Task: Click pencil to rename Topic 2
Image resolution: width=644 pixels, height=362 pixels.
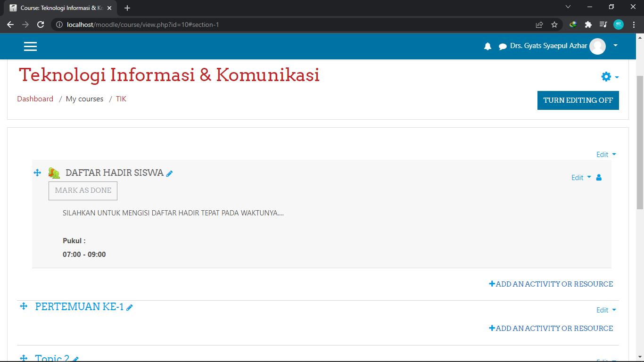Action: (75, 359)
